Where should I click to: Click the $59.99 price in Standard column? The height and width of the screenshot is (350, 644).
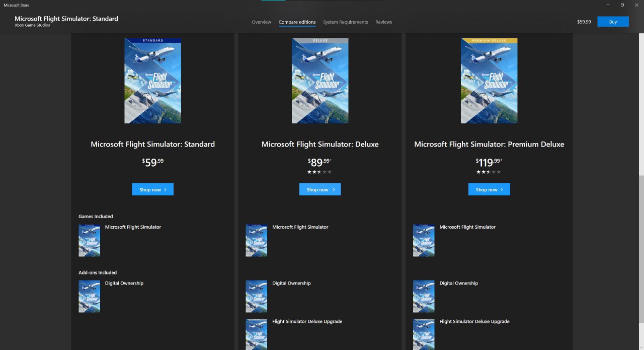point(152,162)
